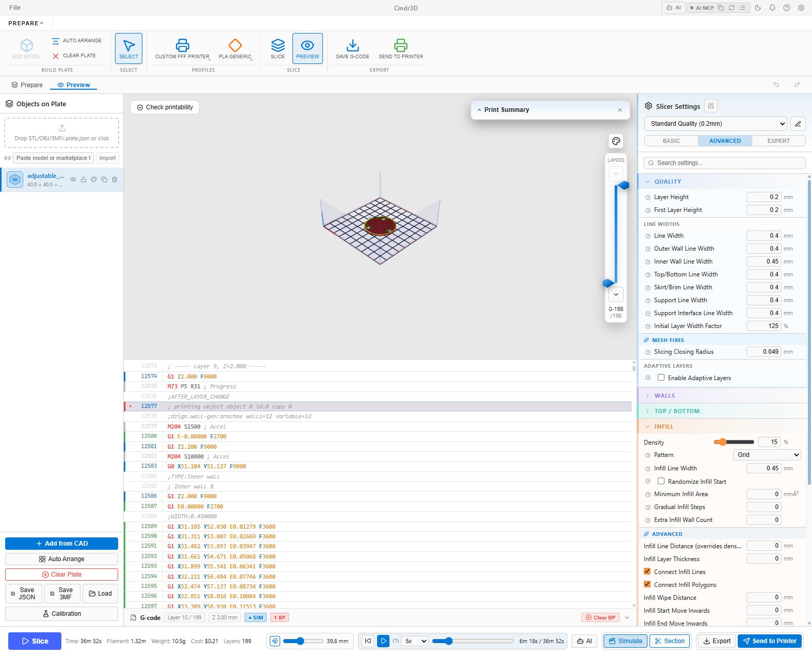The height and width of the screenshot is (655, 812).
Task: Switch to the EXPERT settings tab
Action: (x=778, y=141)
